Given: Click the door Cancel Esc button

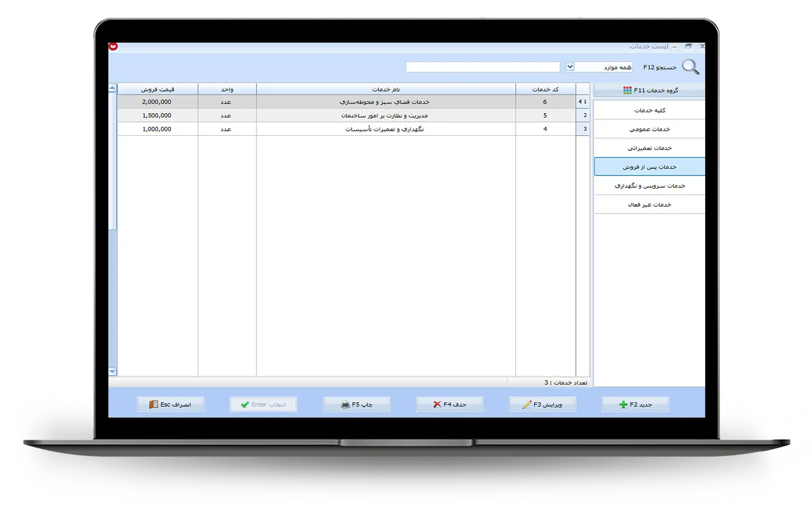Looking at the screenshot, I should click(170, 404).
